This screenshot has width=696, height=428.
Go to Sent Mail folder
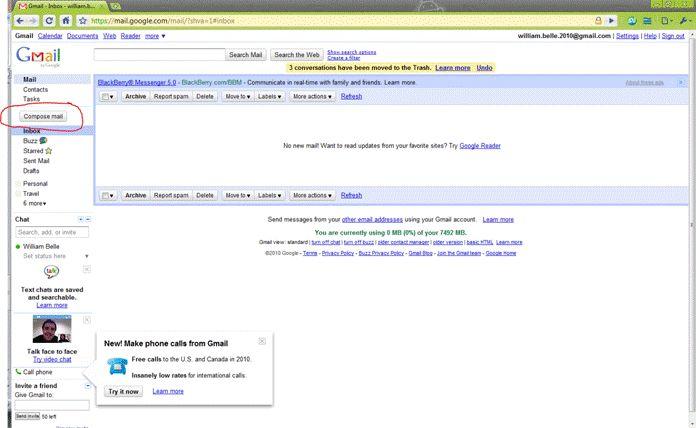coord(36,161)
